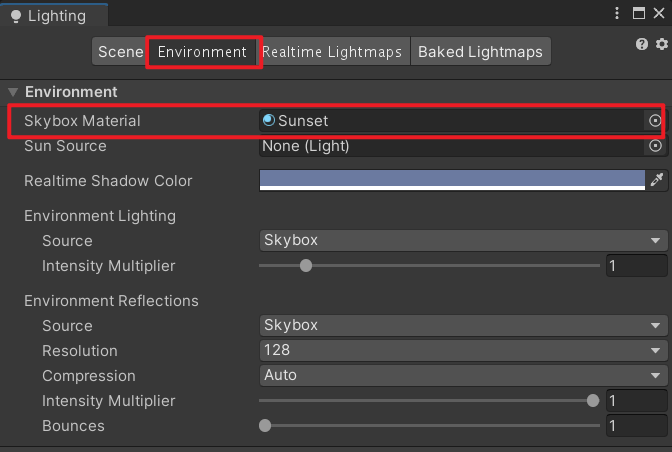Click the Lighting lightbulb tab icon
This screenshot has height=452, width=672.
coord(16,16)
